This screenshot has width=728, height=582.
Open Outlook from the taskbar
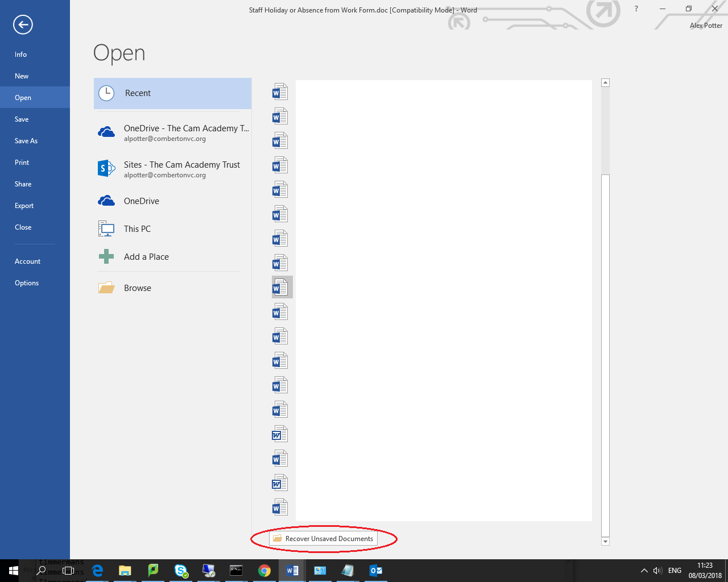[x=376, y=571]
